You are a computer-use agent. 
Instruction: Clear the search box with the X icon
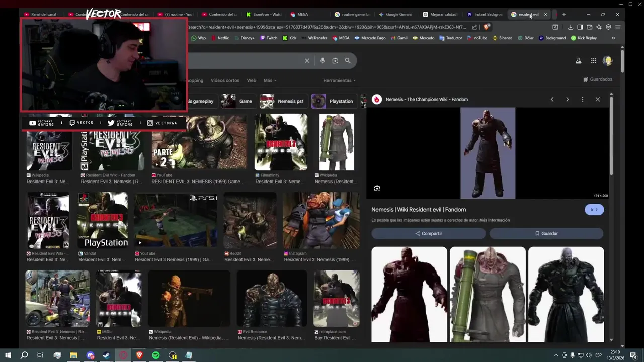point(307,61)
